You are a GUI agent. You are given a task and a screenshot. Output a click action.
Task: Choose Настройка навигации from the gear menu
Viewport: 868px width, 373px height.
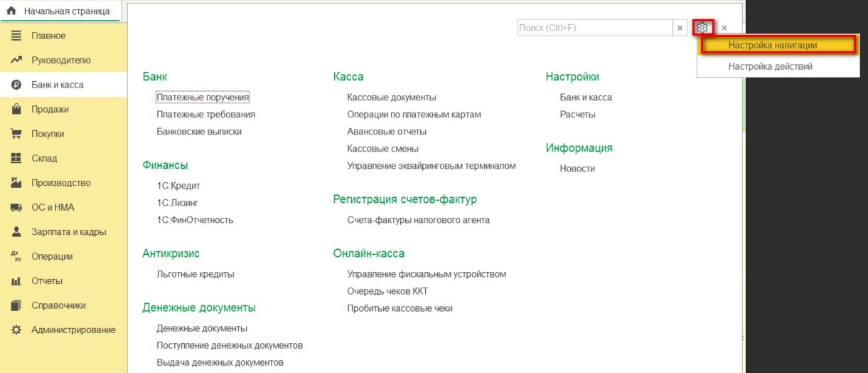[778, 45]
